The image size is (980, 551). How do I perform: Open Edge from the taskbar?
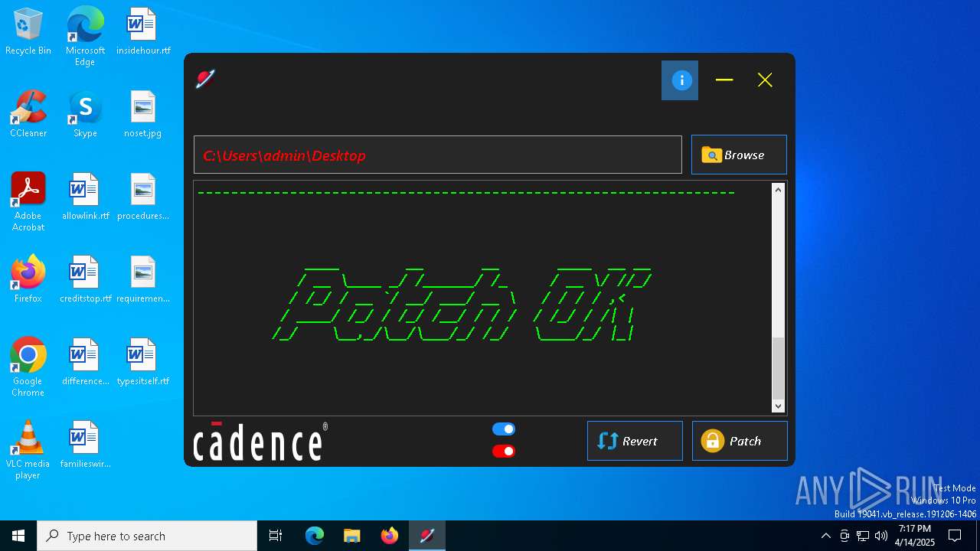tap(315, 536)
